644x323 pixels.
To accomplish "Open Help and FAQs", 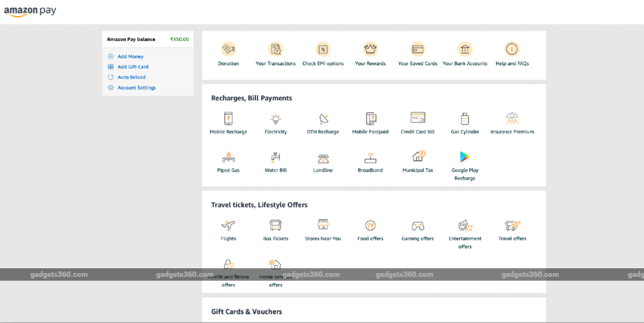I will coord(511,52).
